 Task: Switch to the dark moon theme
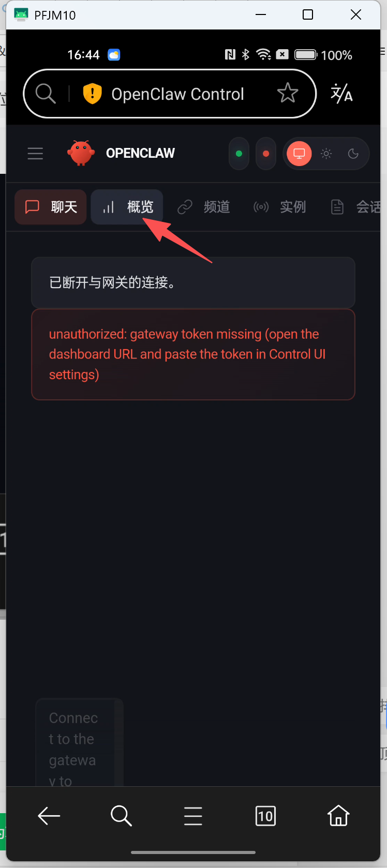click(x=353, y=154)
